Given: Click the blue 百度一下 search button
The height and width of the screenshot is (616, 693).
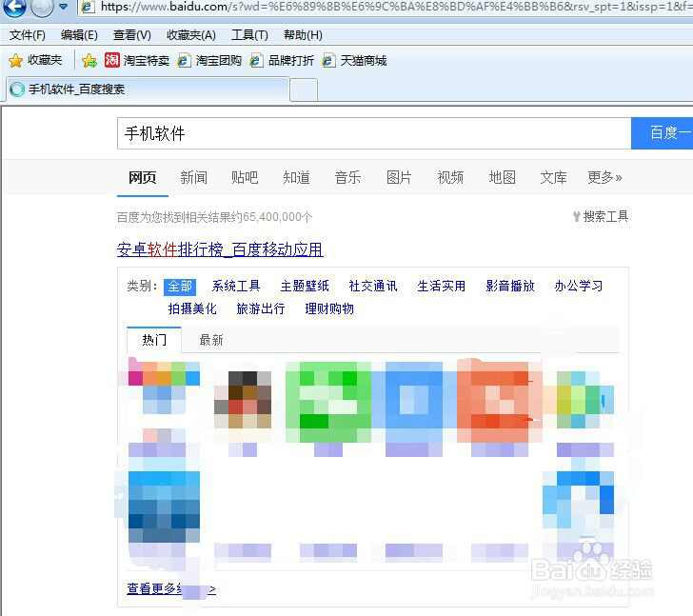Looking at the screenshot, I should click(663, 133).
